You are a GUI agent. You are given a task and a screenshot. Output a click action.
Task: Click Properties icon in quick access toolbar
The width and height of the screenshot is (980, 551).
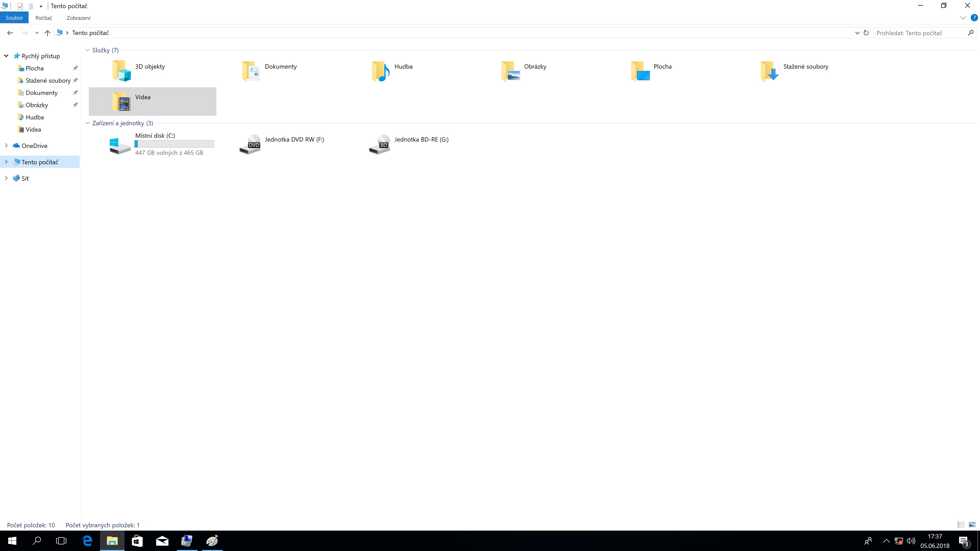pos(20,6)
